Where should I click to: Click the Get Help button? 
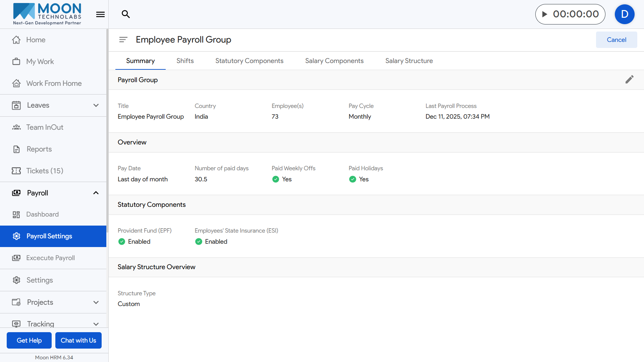pyautogui.click(x=29, y=341)
